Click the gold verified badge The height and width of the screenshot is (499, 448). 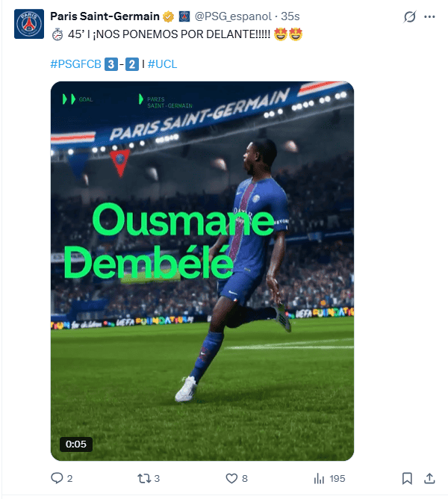[168, 16]
